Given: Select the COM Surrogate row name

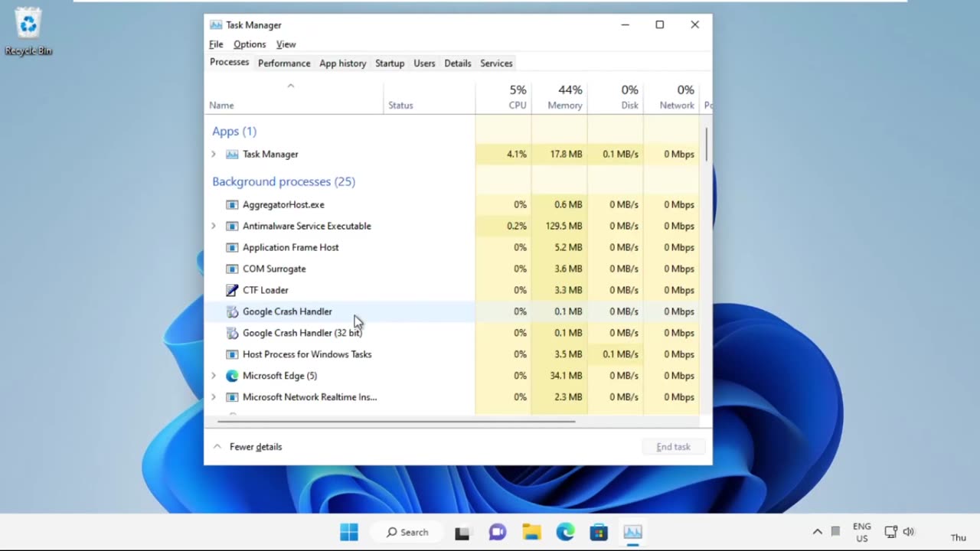Looking at the screenshot, I should coord(274,269).
